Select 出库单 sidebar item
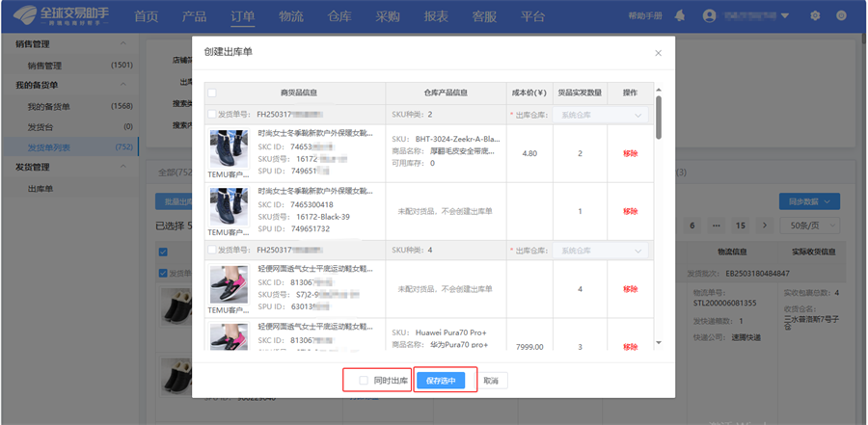The height and width of the screenshot is (425, 868). 69,189
